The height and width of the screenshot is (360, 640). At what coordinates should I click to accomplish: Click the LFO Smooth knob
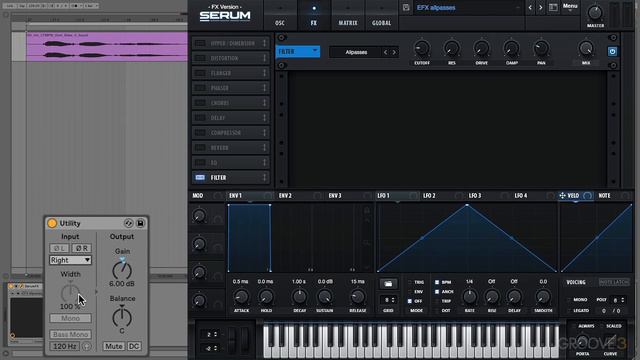[x=543, y=297]
